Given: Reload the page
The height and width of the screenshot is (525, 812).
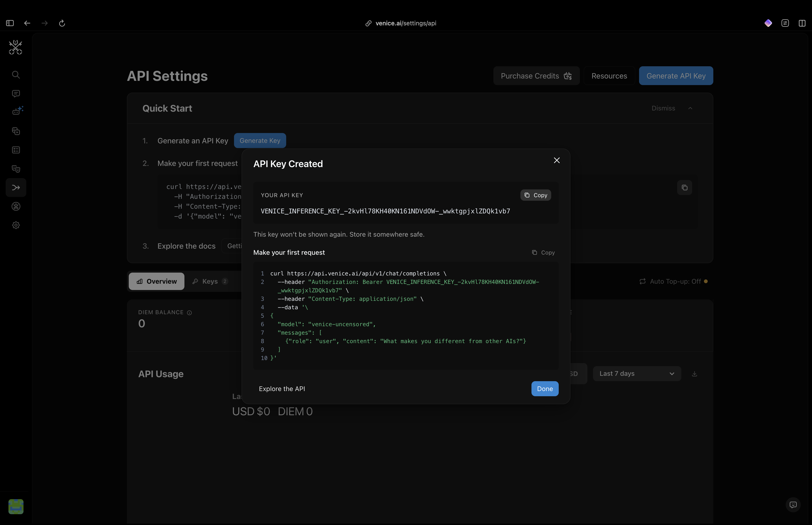Looking at the screenshot, I should pos(62,23).
